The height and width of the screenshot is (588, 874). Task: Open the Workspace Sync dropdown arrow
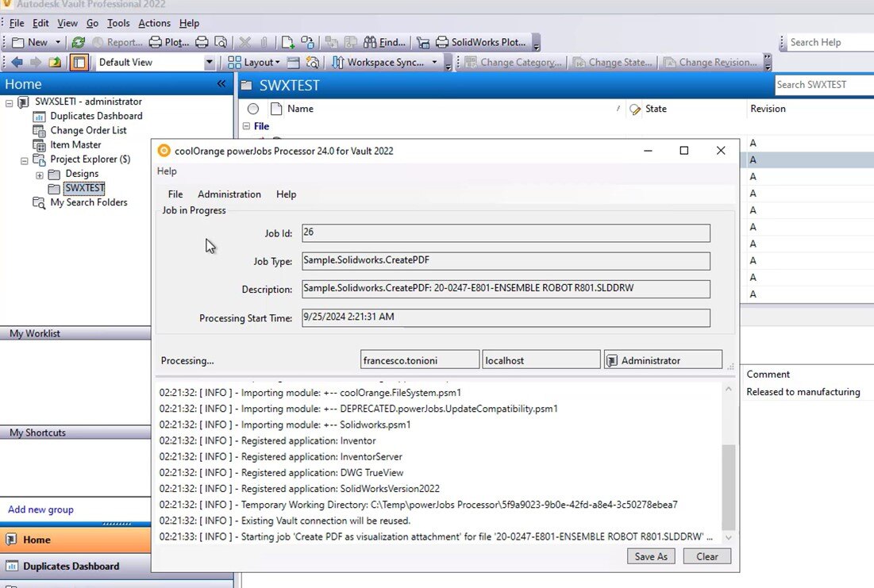tap(435, 63)
